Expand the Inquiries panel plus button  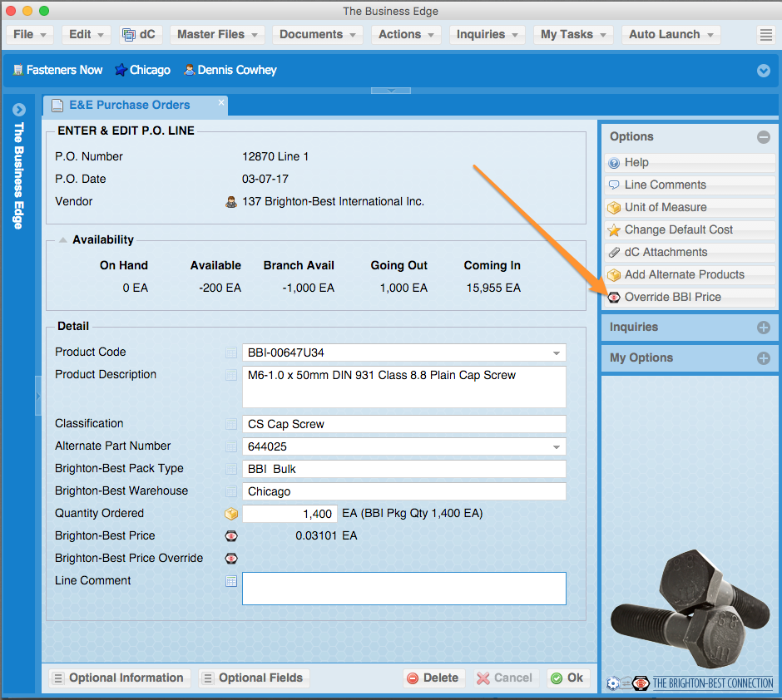(763, 328)
